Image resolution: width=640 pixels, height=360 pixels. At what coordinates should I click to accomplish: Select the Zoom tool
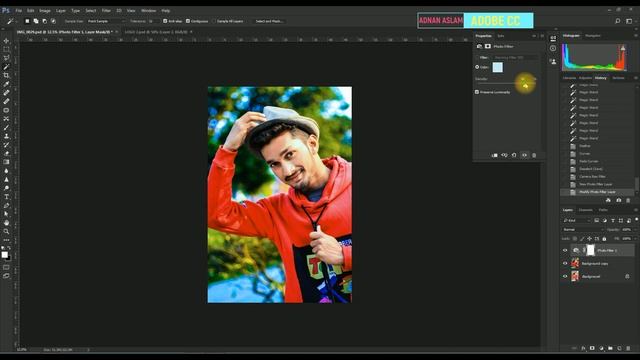point(6,231)
